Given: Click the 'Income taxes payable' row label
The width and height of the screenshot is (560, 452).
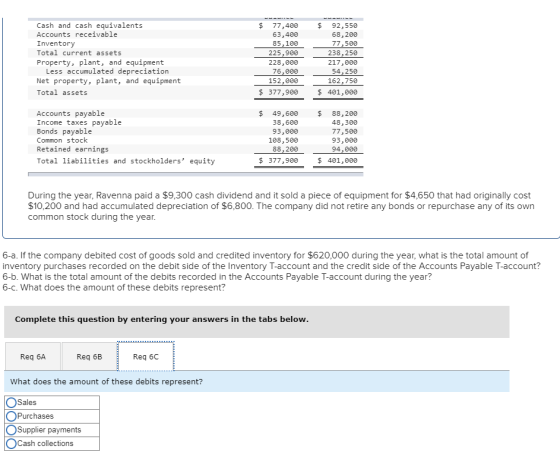Looking at the screenshot, I should click(79, 122).
